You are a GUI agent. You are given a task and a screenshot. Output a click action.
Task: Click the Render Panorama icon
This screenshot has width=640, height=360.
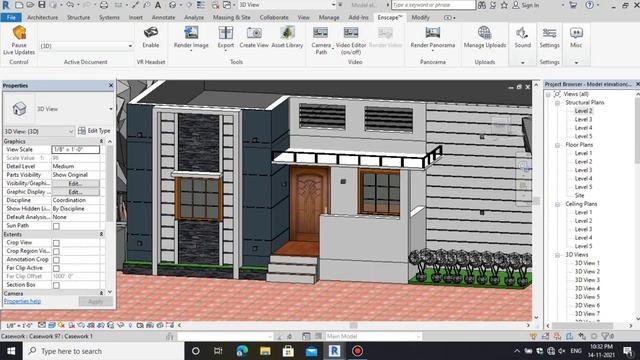click(433, 33)
